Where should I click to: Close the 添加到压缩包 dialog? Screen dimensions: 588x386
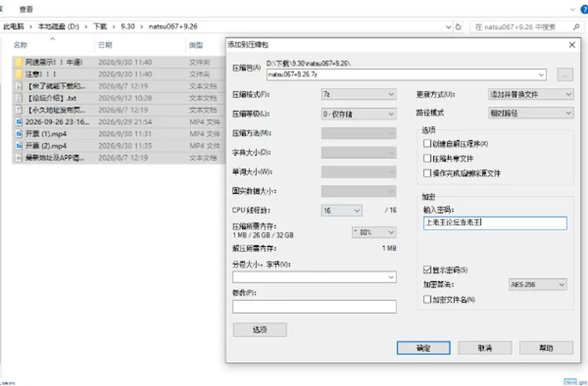572,45
